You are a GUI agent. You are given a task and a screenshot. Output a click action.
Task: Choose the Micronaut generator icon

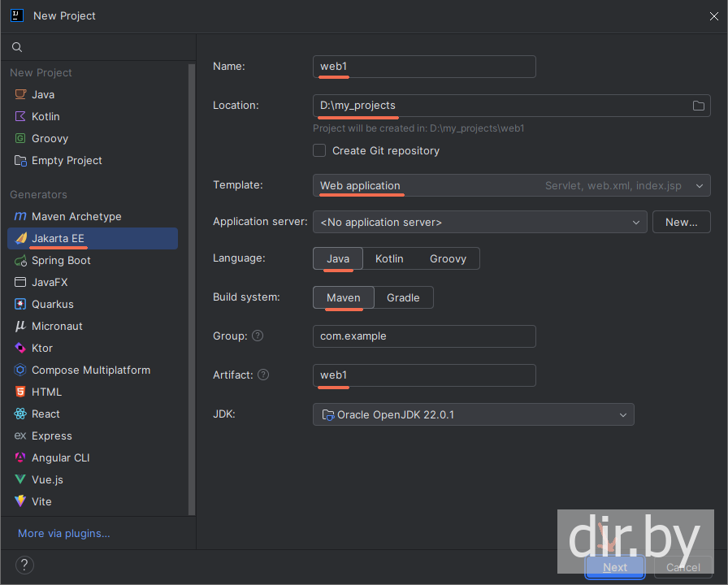pyautogui.click(x=20, y=327)
